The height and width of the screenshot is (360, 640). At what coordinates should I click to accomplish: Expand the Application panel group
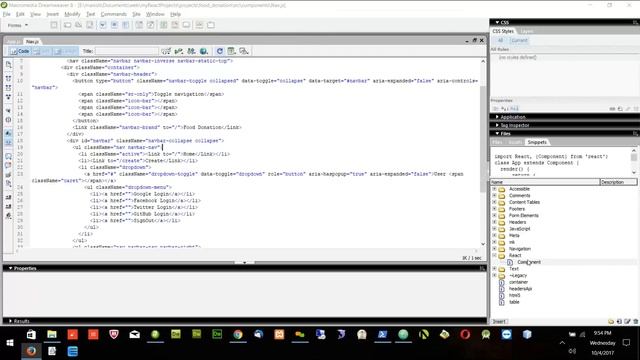[497, 117]
